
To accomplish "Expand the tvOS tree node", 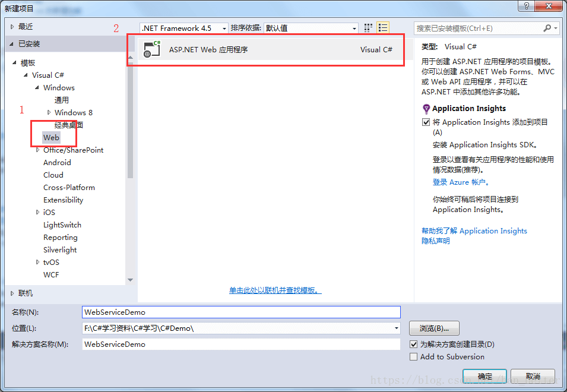I will click(x=37, y=262).
